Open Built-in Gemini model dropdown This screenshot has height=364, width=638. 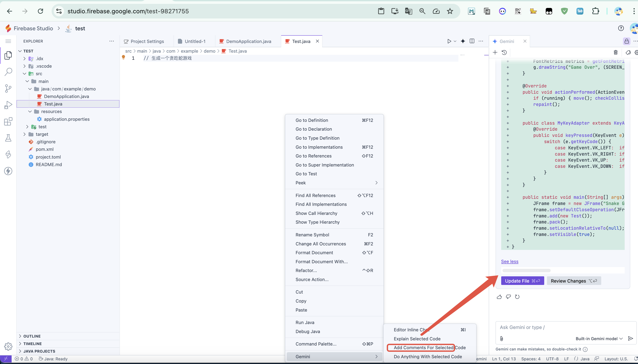[x=599, y=338]
